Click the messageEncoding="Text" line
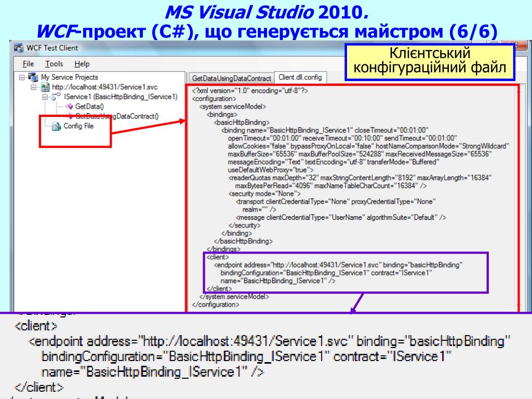The image size is (532, 399). [334, 162]
